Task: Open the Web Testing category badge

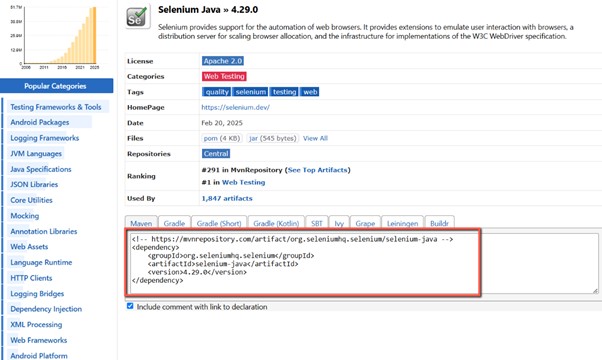Action: pos(224,76)
